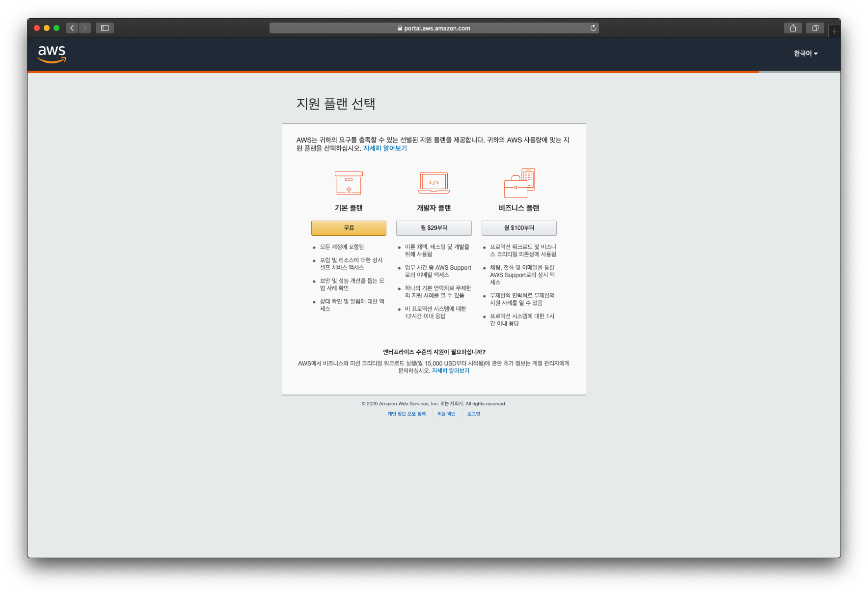This screenshot has width=868, height=594.
Task: Open the 한국어 language dropdown
Action: [x=806, y=54]
